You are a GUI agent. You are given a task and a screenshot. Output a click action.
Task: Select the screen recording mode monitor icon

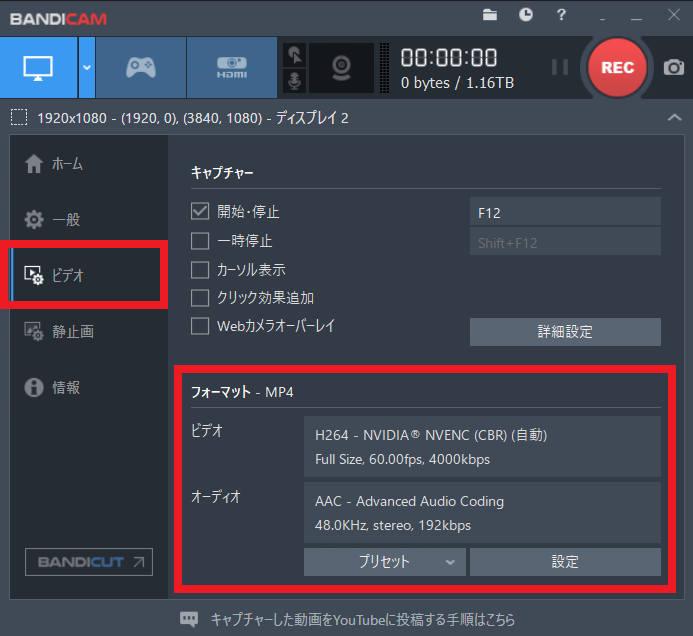pyautogui.click(x=38, y=68)
